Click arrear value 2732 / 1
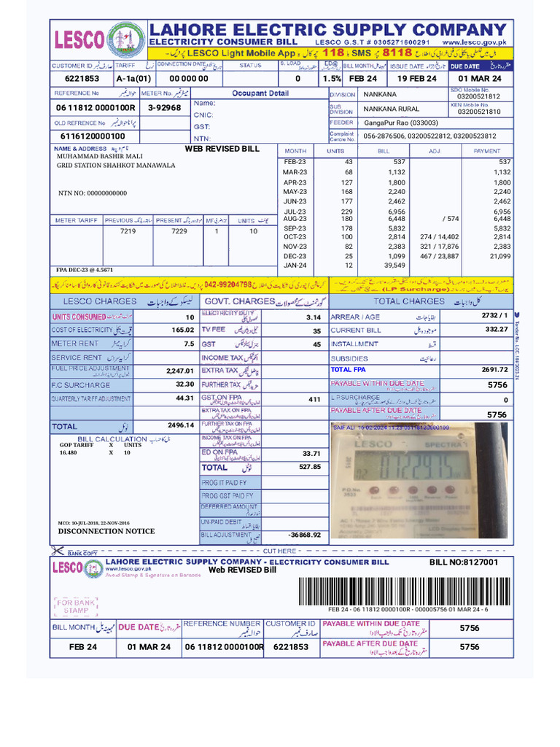 coord(495,315)
